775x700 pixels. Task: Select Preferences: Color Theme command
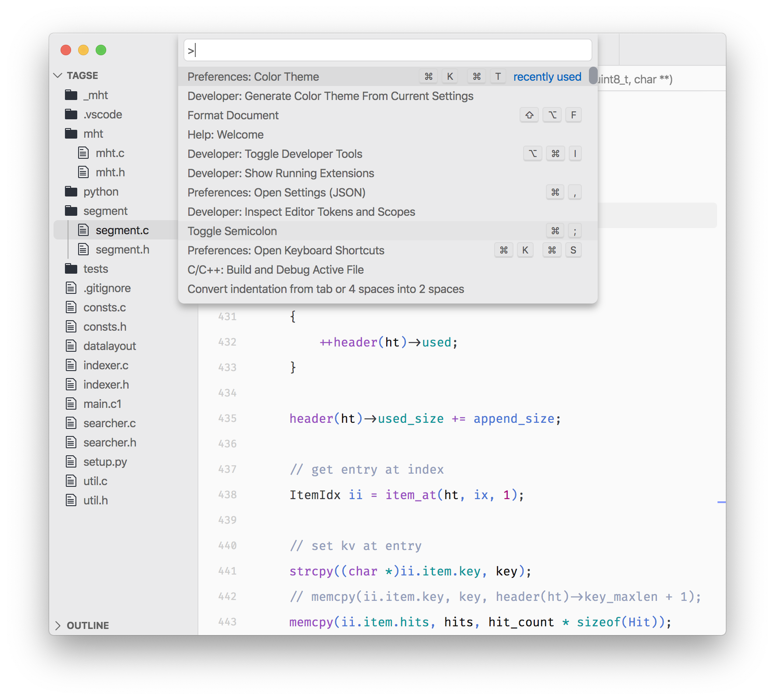253,76
